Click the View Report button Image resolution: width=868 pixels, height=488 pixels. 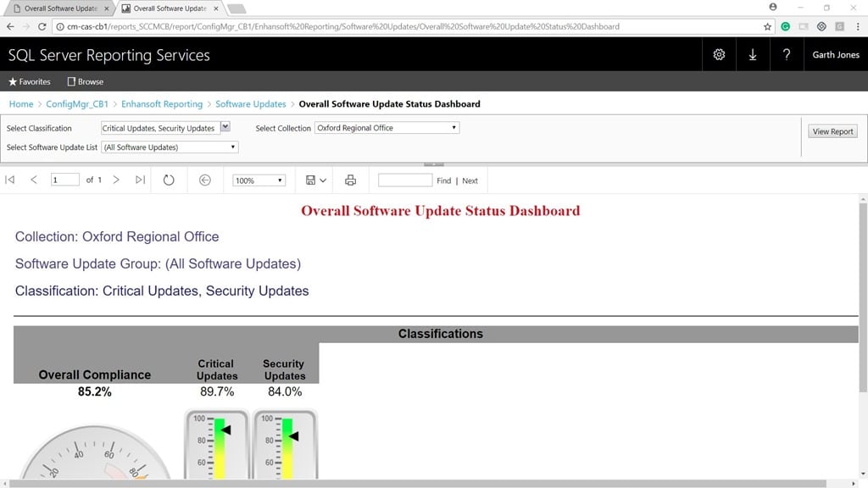click(x=832, y=131)
